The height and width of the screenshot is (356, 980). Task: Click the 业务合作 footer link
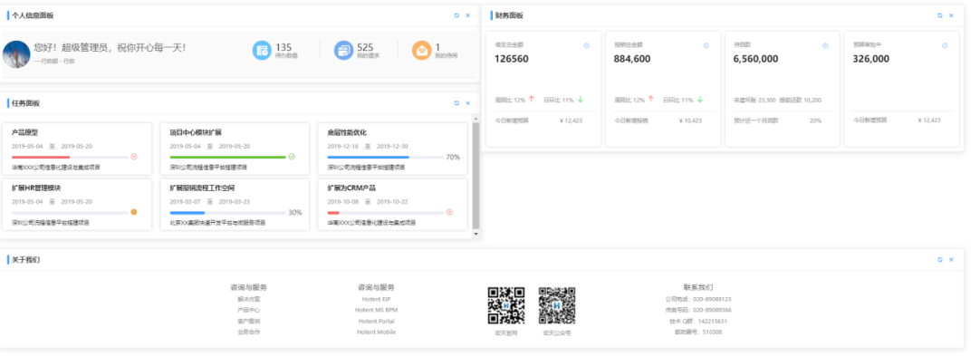click(249, 332)
